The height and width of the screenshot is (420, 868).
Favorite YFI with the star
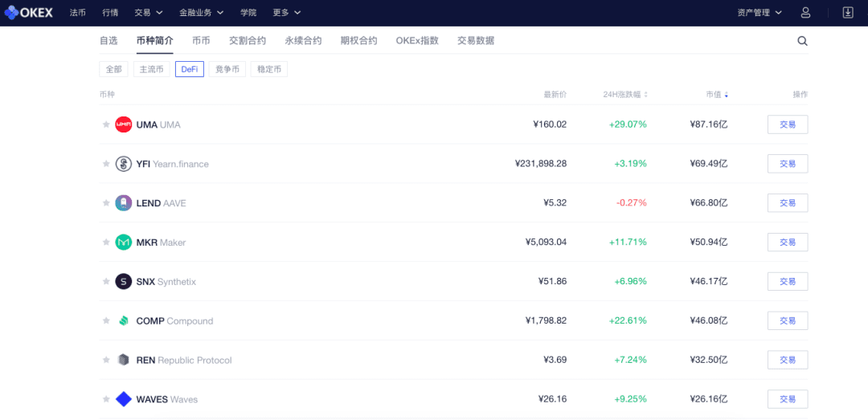tap(106, 164)
